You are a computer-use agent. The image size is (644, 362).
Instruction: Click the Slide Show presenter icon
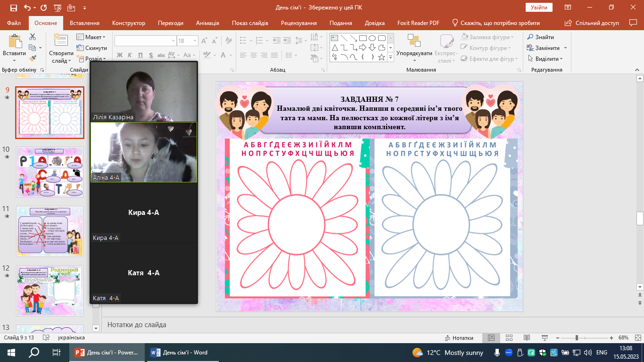[545, 338]
